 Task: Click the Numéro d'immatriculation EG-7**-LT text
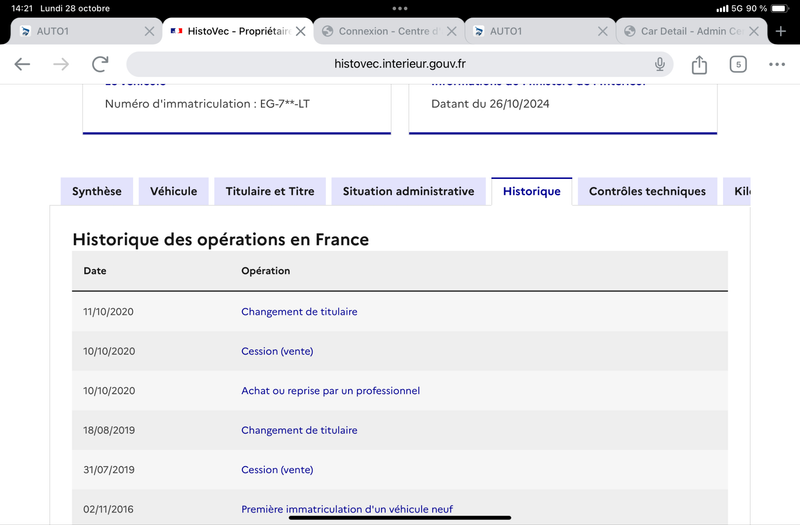[x=207, y=104]
